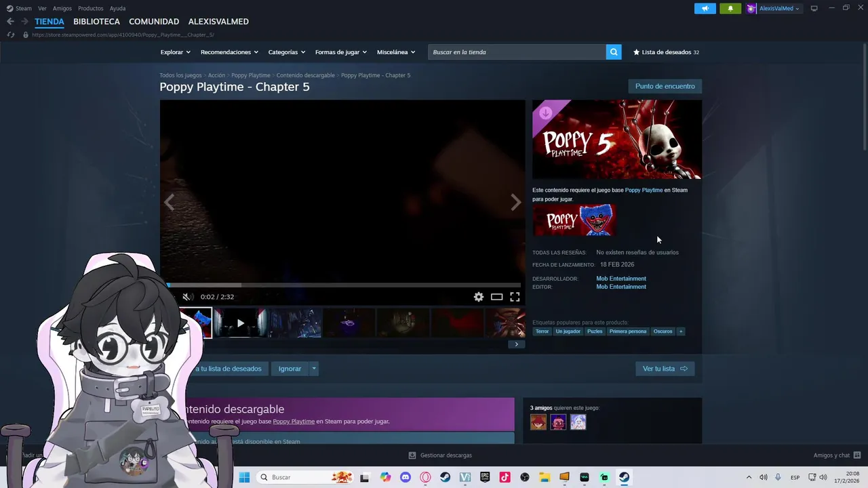Click the Windows Start button
Viewport: 868px width, 488px height.
[244, 477]
